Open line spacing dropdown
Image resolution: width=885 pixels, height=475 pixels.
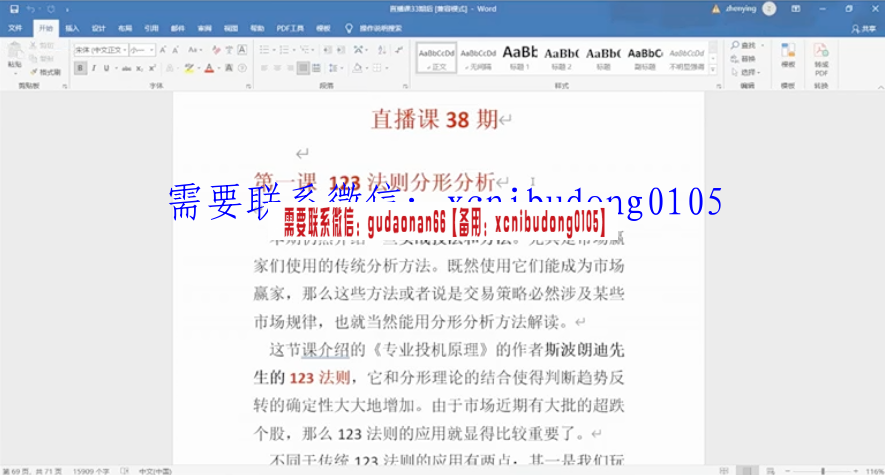(x=335, y=68)
